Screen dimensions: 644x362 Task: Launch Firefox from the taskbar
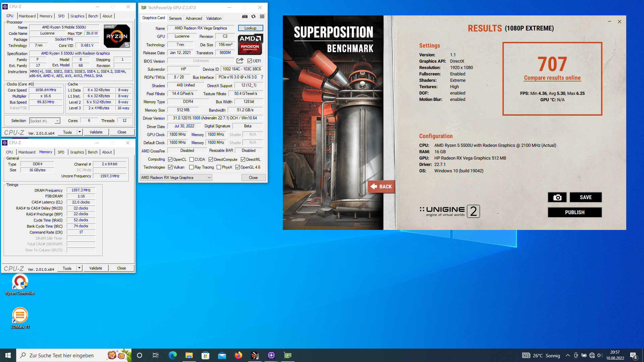[238, 355]
